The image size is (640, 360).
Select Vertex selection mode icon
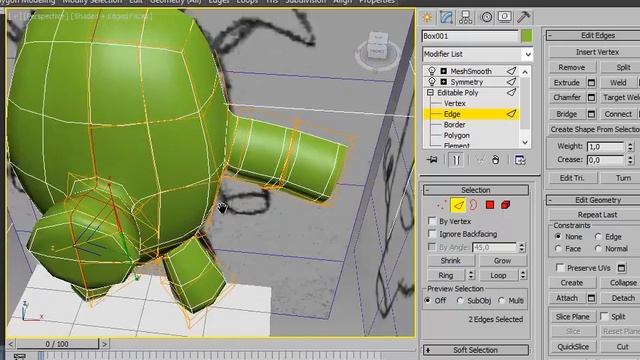pyautogui.click(x=441, y=205)
